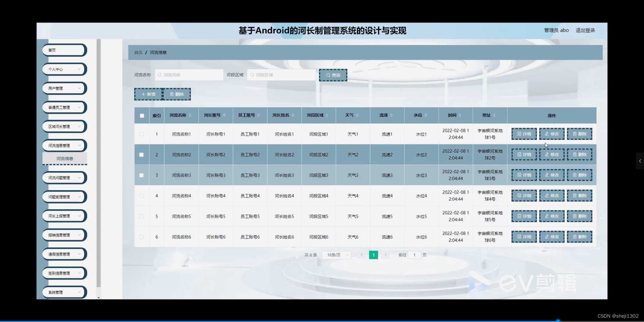This screenshot has height=322, width=644.
Task: Select 河流问题管理 in the sidebar
Action: [x=64, y=177]
